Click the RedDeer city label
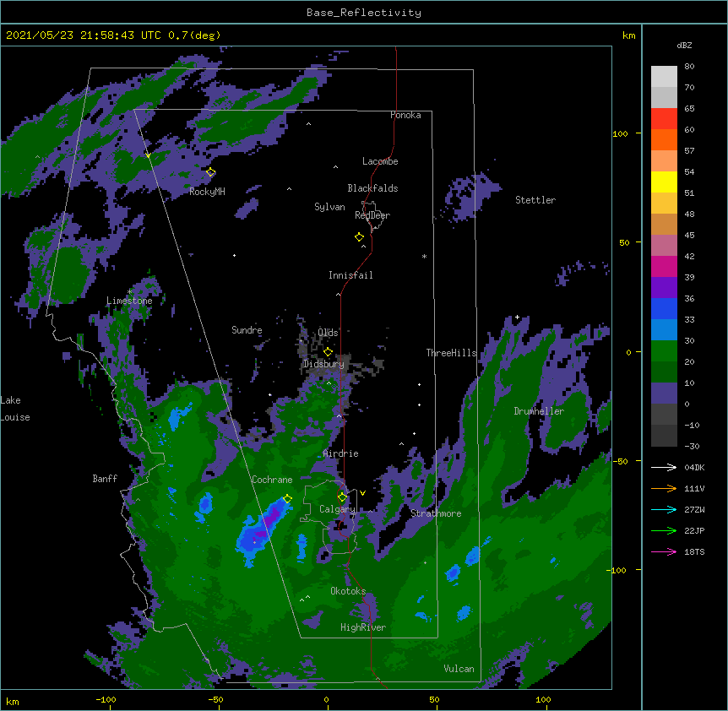The height and width of the screenshot is (711, 728). click(x=372, y=215)
